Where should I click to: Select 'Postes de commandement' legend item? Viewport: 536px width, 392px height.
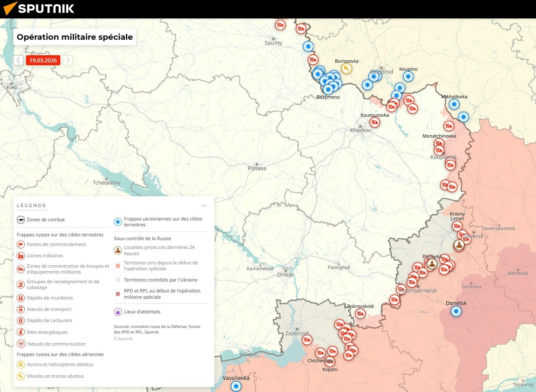point(56,244)
